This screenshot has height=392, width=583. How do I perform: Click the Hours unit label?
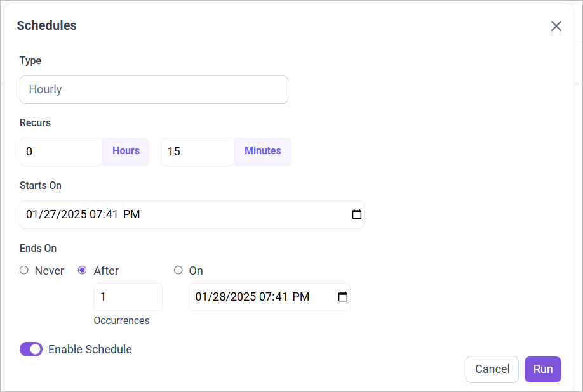click(125, 150)
